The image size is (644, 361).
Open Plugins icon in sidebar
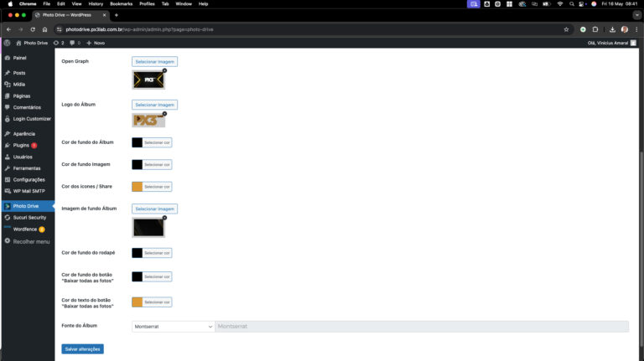[8, 145]
